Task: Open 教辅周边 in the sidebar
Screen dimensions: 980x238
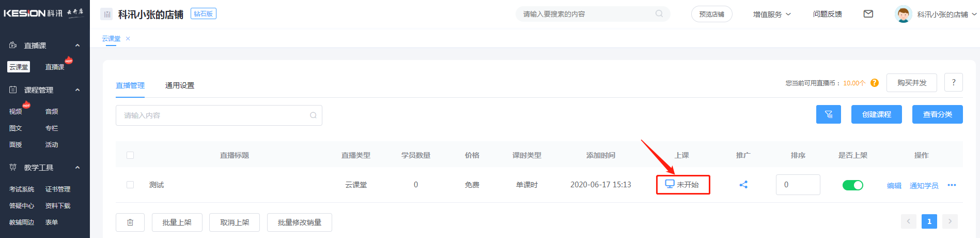Action: 22,222
